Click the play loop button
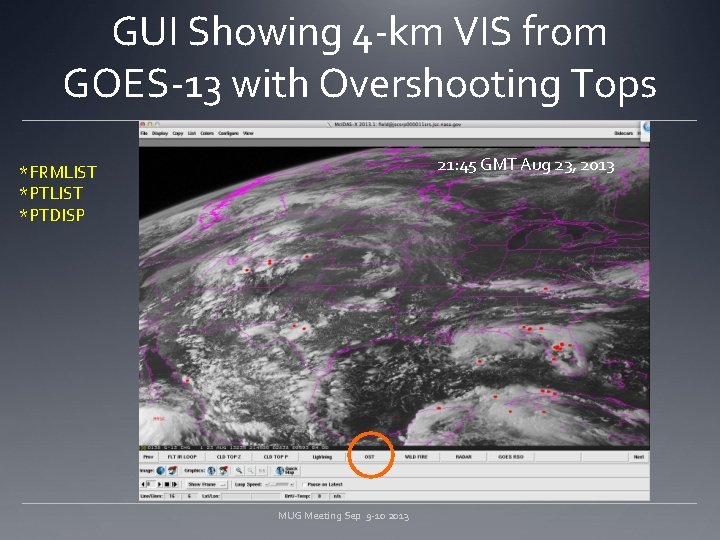The height and width of the screenshot is (540, 720). (x=159, y=484)
